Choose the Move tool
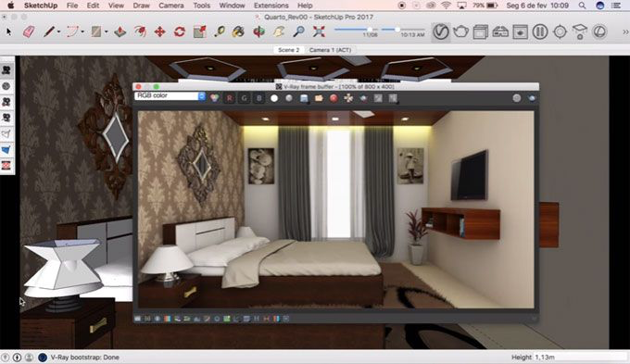 160,31
